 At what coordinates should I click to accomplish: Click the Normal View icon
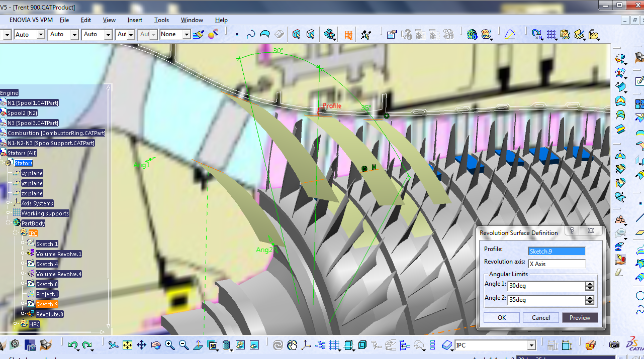(x=198, y=345)
